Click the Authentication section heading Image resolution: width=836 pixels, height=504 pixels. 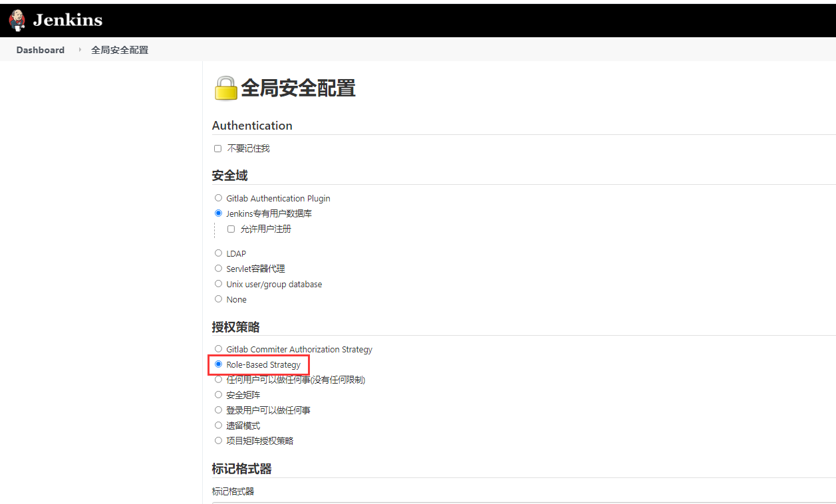(252, 126)
